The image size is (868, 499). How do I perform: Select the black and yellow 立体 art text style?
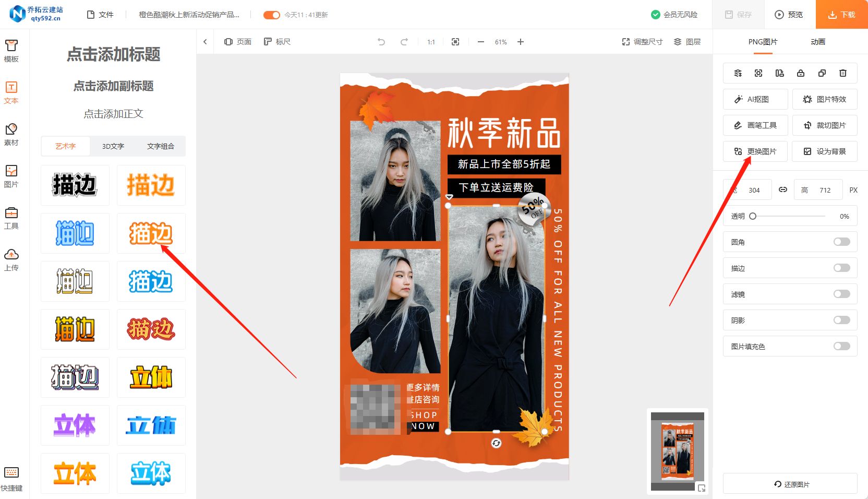(151, 377)
